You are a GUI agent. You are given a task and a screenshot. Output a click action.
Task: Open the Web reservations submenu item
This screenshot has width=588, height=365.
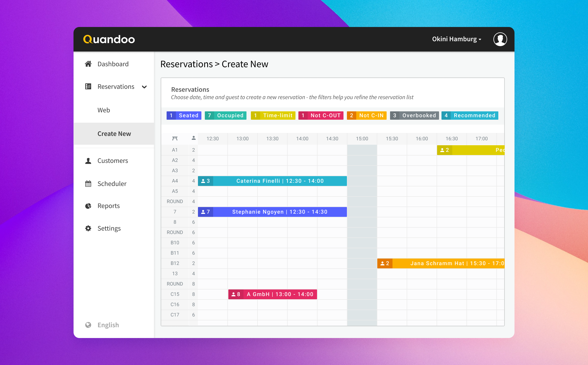pyautogui.click(x=104, y=110)
